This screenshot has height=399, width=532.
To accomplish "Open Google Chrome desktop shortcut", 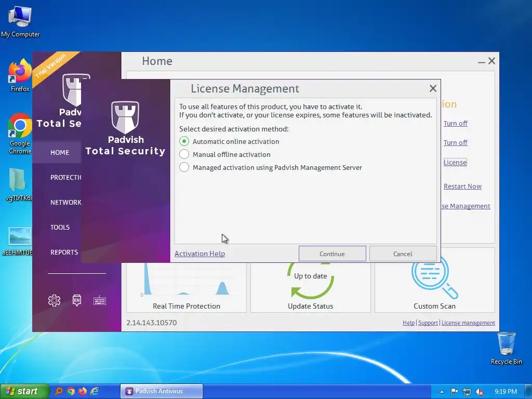I will point(20,134).
